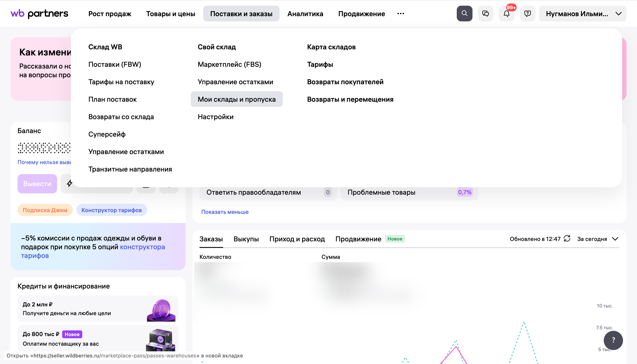Open Возвраты и перемещения

coord(350,99)
